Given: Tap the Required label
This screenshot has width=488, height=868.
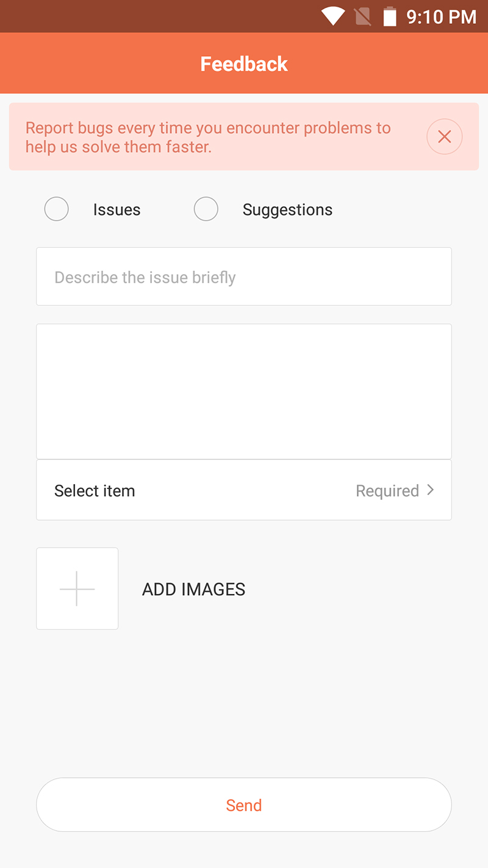Looking at the screenshot, I should tap(387, 491).
